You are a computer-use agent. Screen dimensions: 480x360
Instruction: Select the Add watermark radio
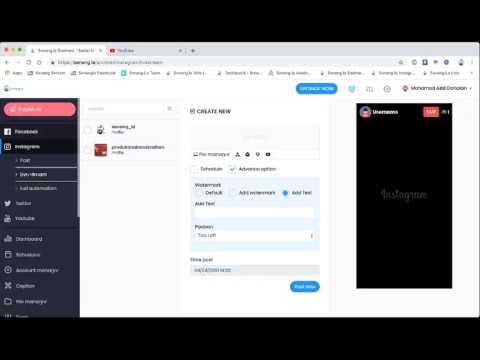click(x=232, y=193)
